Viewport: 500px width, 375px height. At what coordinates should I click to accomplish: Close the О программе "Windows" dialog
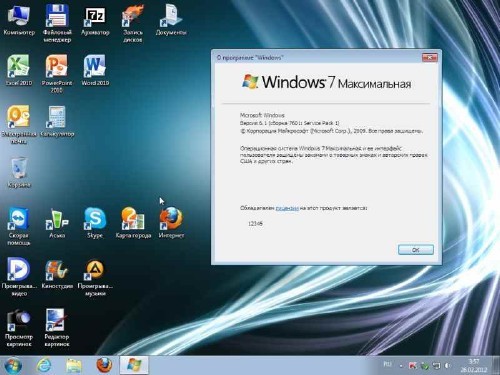coord(429,58)
